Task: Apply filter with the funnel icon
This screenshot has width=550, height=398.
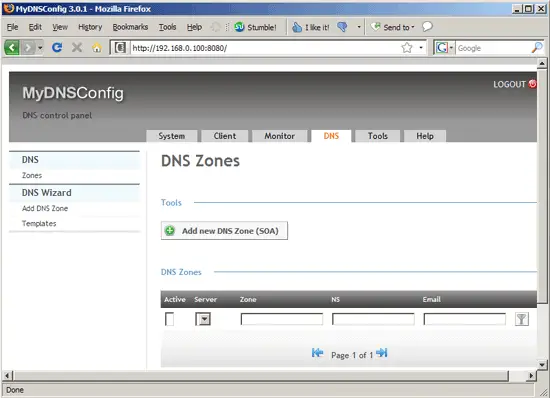Action: pos(522,319)
